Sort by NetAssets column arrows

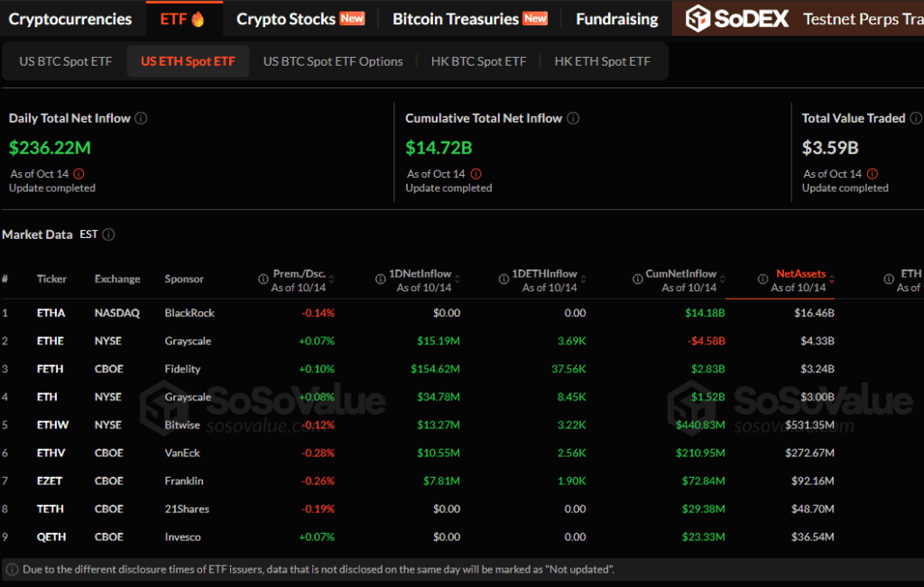point(831,280)
